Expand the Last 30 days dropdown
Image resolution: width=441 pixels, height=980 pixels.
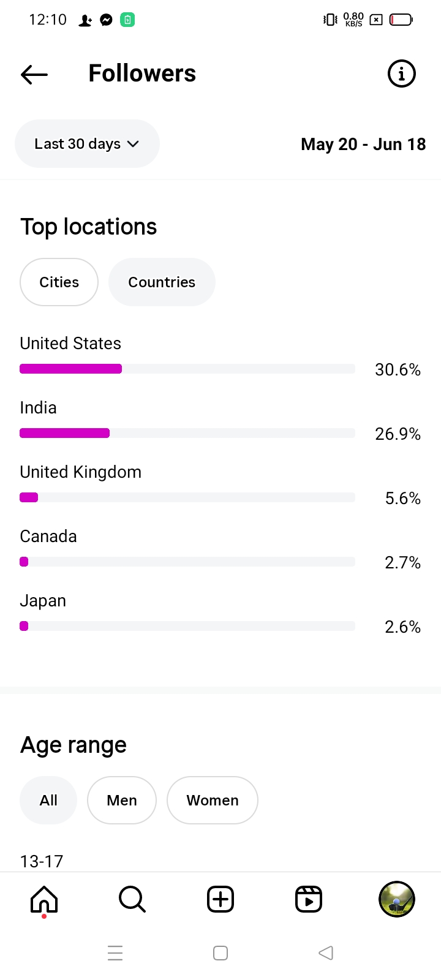pos(87,144)
